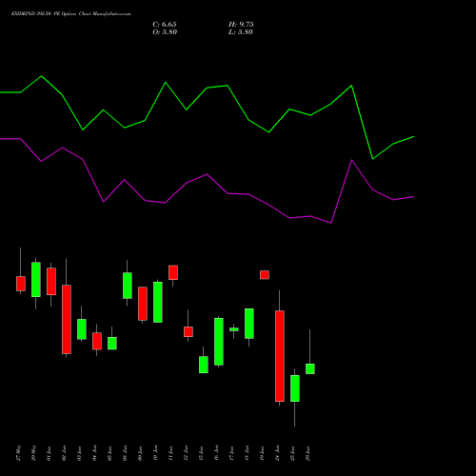Click the 01 Jun date label
The height and width of the screenshot is (476, 476).
(x=49, y=453)
